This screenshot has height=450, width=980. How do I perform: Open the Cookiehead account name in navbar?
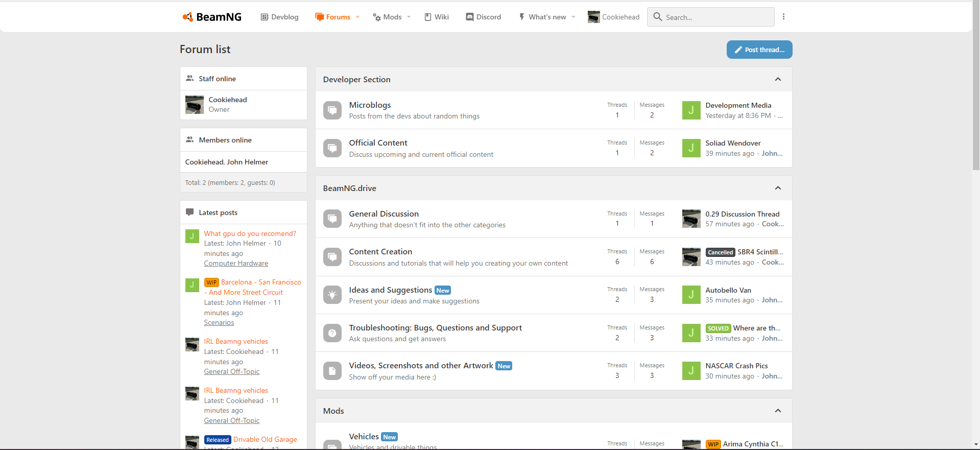[x=620, y=17]
